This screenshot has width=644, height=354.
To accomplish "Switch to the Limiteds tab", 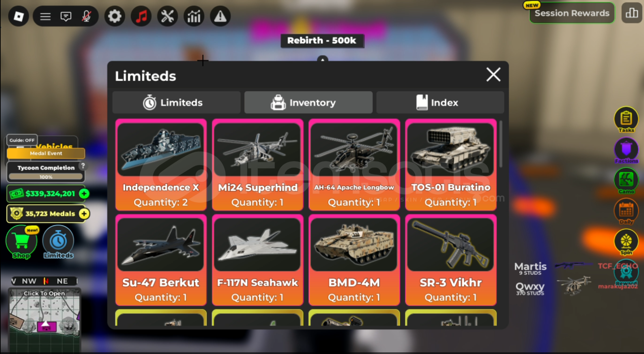I will (176, 102).
